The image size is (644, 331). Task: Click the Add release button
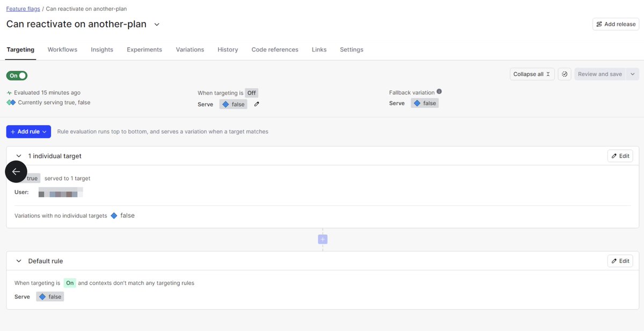point(616,24)
